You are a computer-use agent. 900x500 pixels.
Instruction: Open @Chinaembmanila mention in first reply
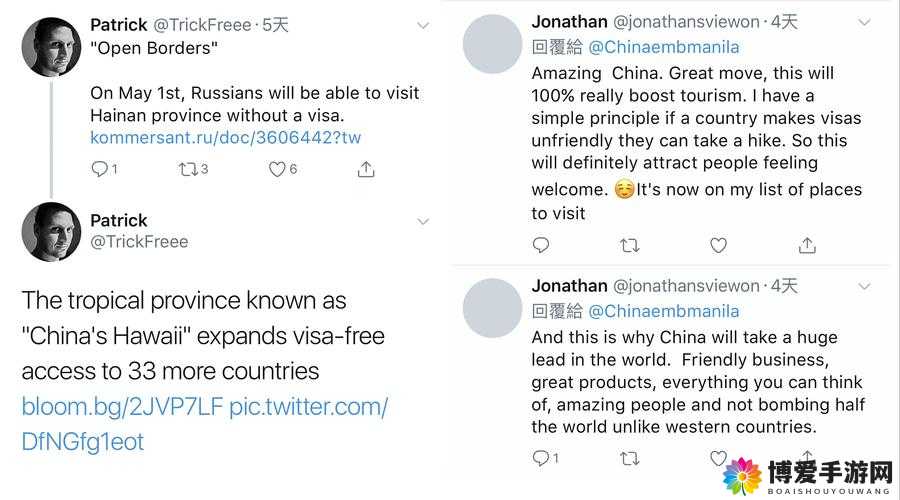pyautogui.click(x=664, y=47)
